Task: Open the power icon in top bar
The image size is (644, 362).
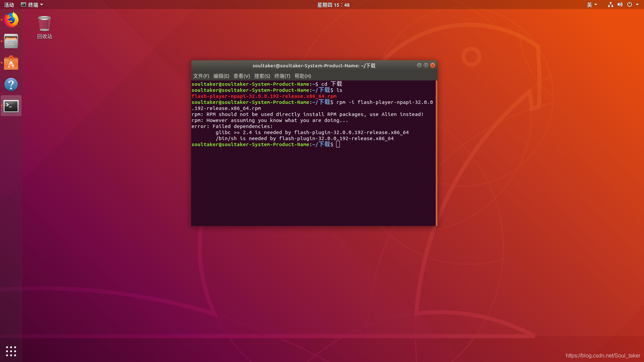Action: click(630, 5)
